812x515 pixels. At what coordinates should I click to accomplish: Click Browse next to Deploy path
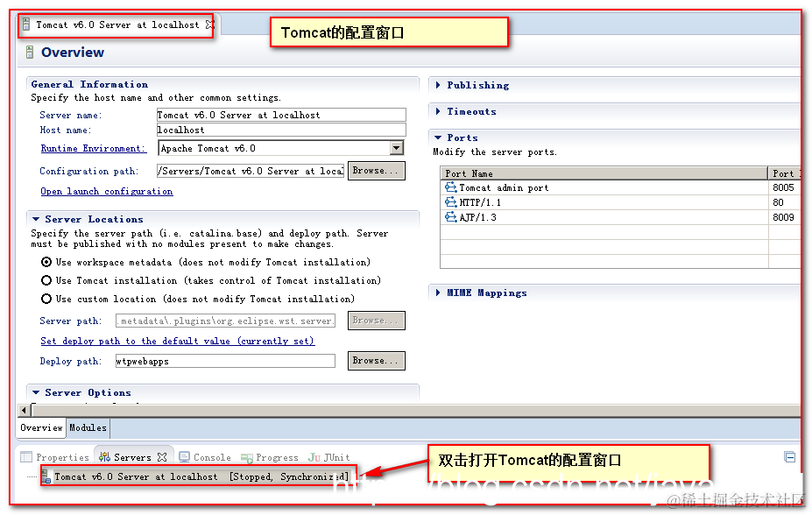click(377, 360)
